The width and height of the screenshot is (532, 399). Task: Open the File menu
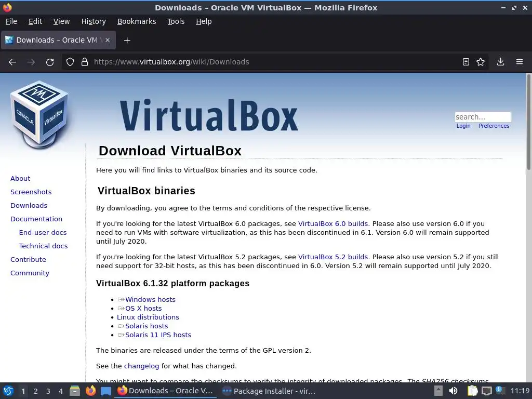click(x=11, y=21)
